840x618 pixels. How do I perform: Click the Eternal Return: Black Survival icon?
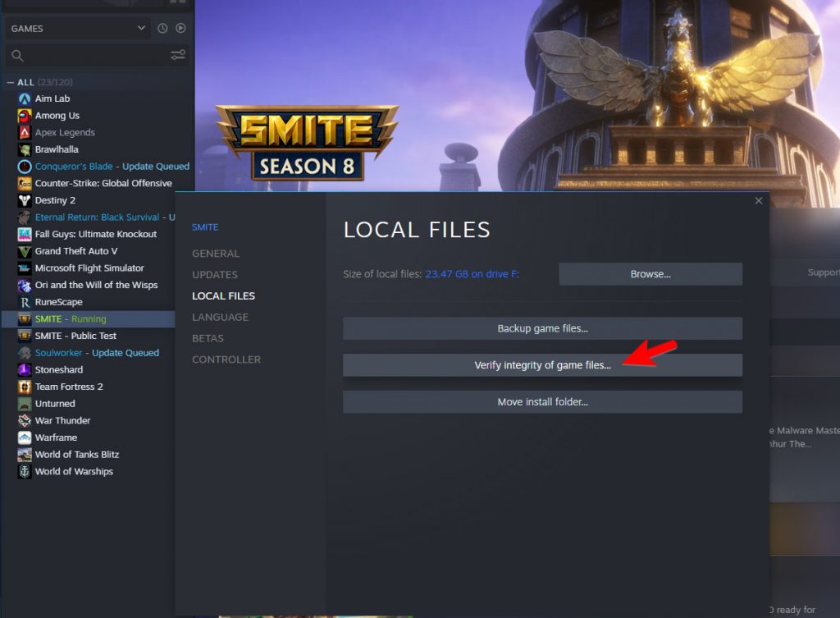click(x=24, y=217)
